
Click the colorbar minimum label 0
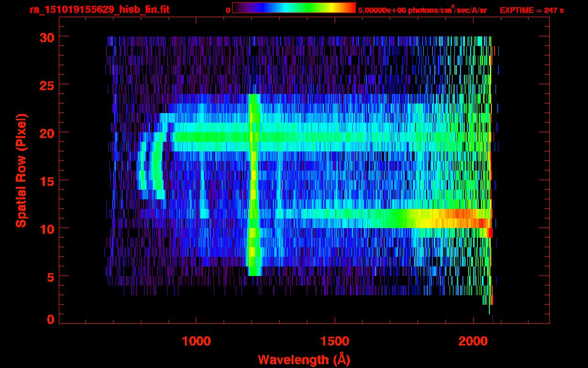(228, 10)
